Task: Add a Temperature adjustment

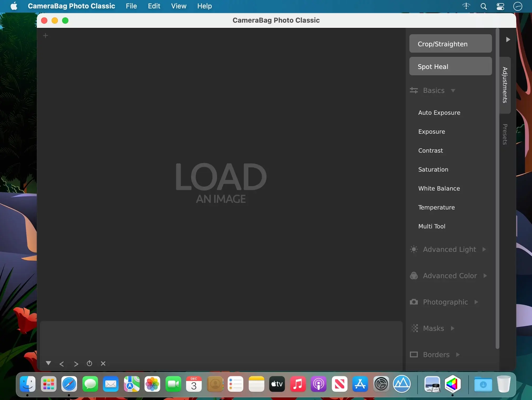Action: tap(436, 207)
